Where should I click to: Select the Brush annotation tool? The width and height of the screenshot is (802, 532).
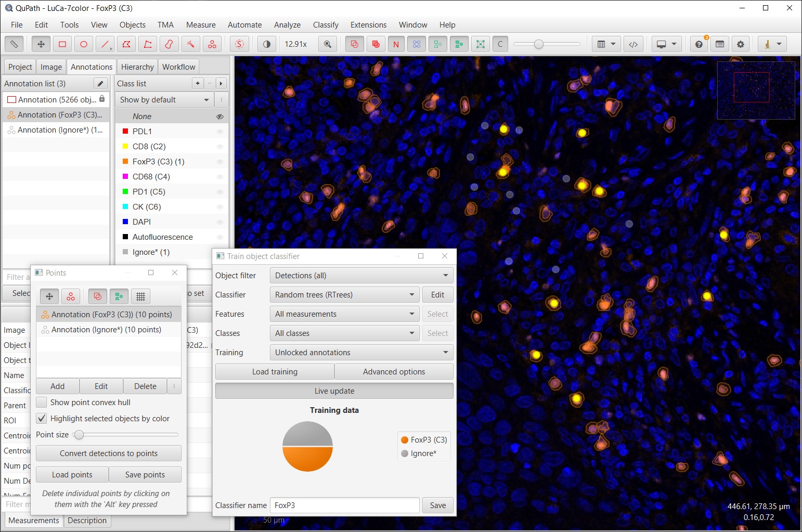(x=169, y=44)
